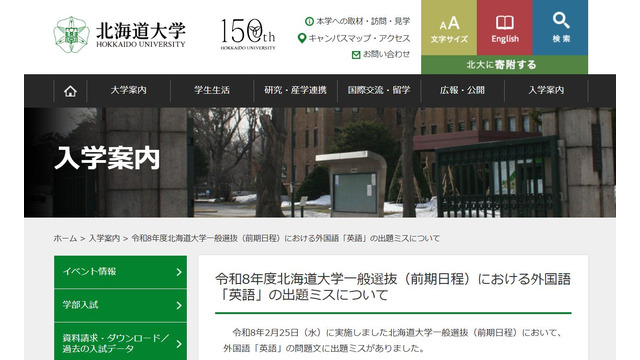Click the Hokkaido University emblem logo
Image resolution: width=640 pixels, height=360 pixels.
tap(71, 35)
